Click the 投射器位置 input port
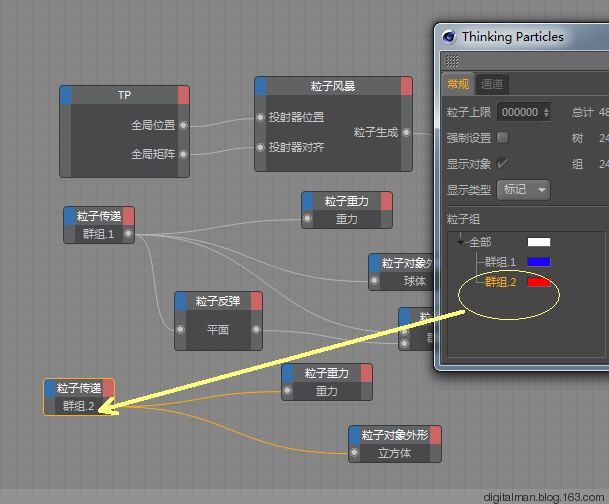Screen dimensions: 609x504 261,117
